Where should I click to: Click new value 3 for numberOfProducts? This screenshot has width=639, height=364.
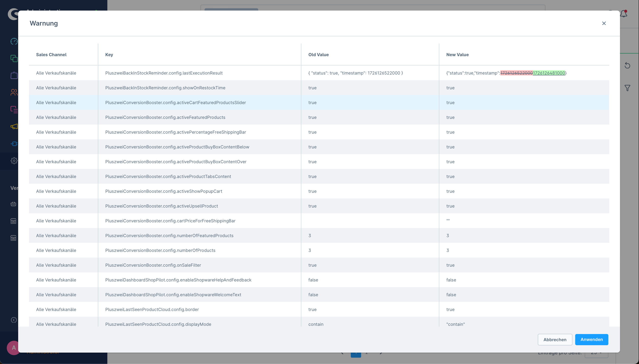coord(448,250)
